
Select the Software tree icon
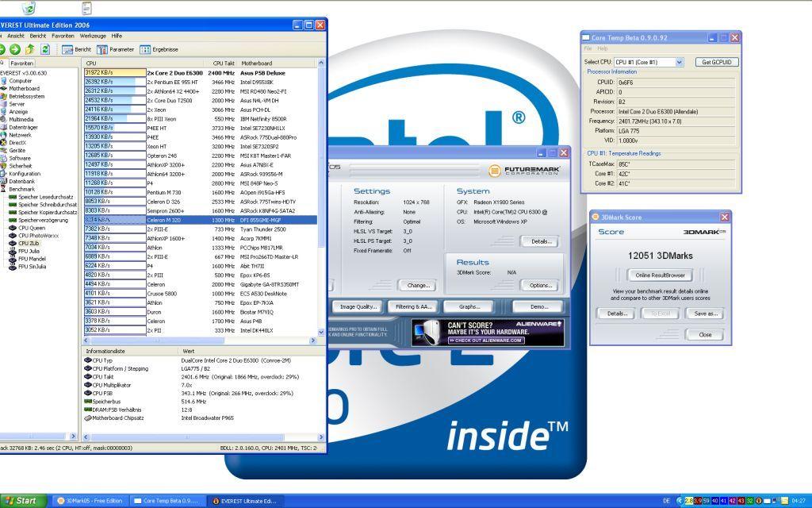pos(4,158)
